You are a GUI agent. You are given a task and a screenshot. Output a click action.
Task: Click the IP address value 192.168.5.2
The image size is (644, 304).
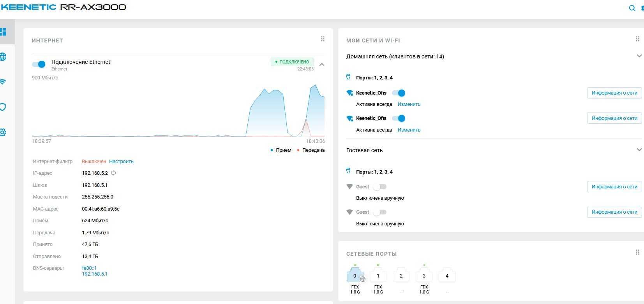tap(95, 173)
